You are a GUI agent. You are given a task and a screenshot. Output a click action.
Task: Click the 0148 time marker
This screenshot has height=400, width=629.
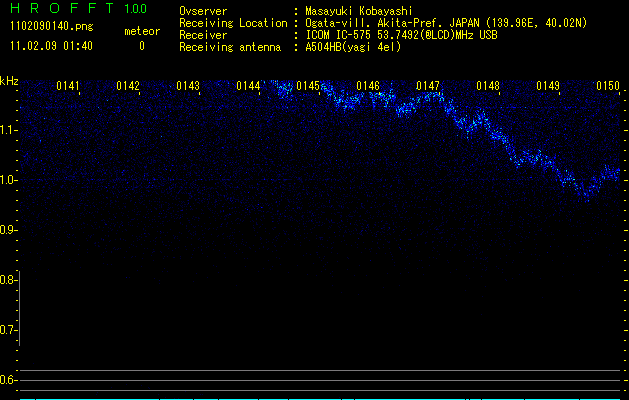coord(488,86)
